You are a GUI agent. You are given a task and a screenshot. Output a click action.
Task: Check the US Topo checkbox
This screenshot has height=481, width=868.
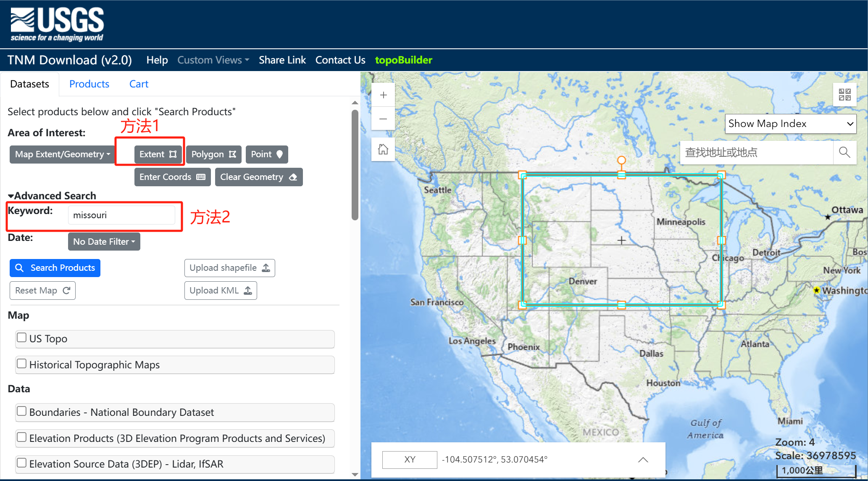tap(21, 338)
